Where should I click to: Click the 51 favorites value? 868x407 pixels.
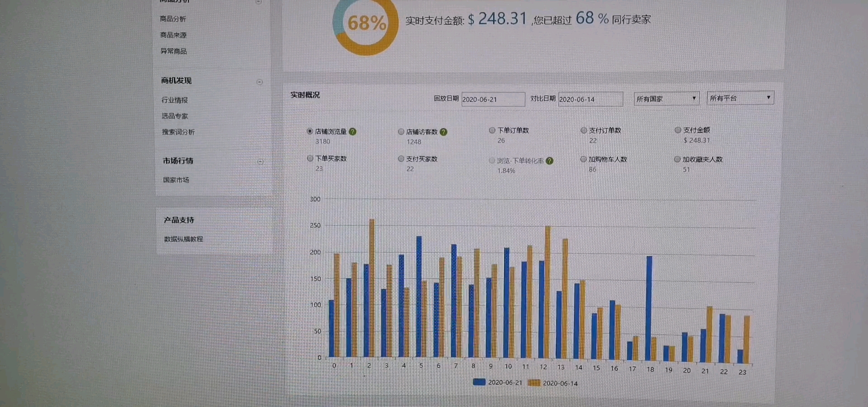pyautogui.click(x=686, y=170)
